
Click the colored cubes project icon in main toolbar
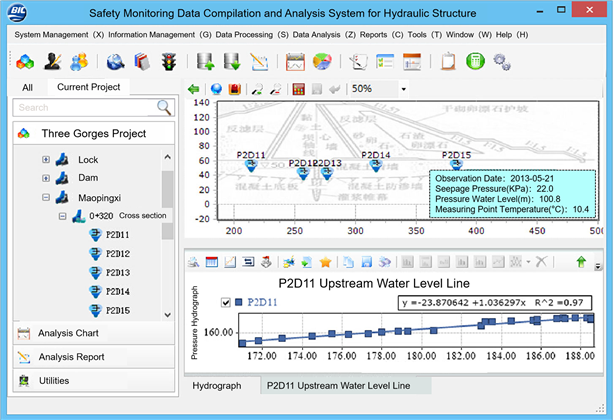25,62
